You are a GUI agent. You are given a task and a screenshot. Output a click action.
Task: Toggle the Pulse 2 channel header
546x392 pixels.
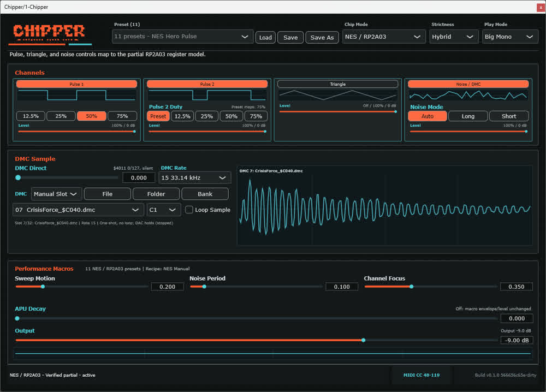pos(207,84)
